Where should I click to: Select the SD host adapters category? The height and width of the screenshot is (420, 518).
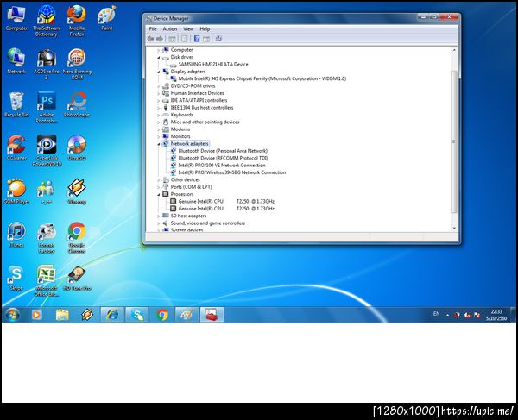tap(188, 216)
